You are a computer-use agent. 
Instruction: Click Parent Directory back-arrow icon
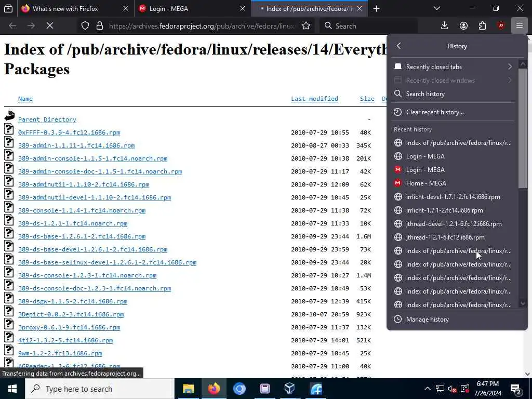point(9,116)
